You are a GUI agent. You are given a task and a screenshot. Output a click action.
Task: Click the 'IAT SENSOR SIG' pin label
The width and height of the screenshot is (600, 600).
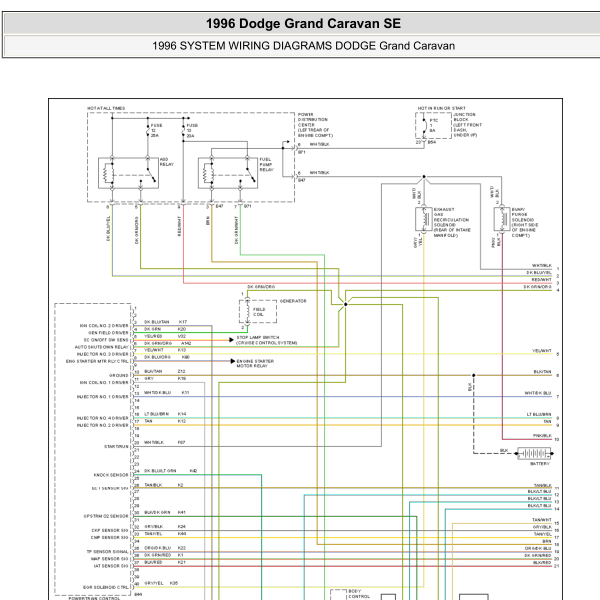(x=111, y=566)
